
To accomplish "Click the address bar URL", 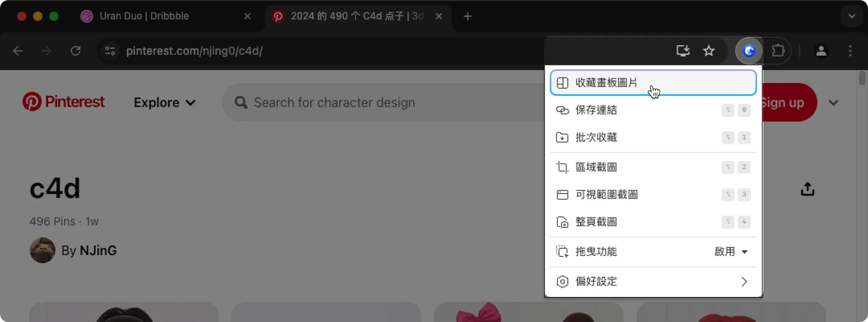I will (x=194, y=51).
